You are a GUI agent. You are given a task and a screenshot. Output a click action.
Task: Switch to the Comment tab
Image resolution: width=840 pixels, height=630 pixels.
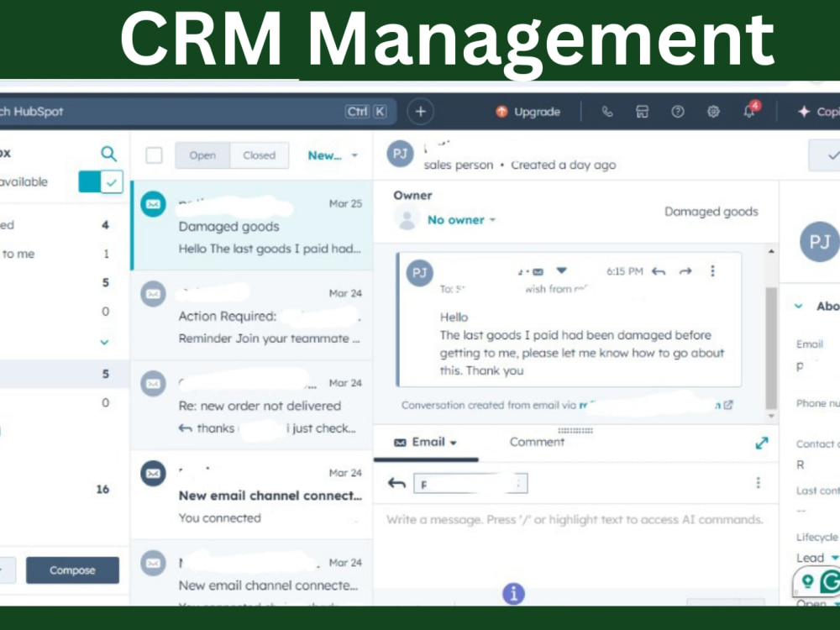pyautogui.click(x=537, y=442)
